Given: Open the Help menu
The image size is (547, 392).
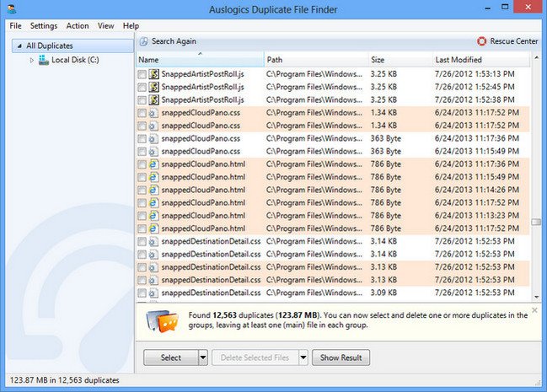Looking at the screenshot, I should (x=131, y=26).
